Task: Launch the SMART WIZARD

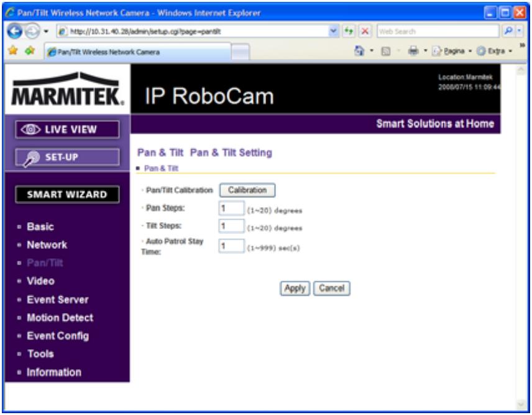Action: pos(67,195)
